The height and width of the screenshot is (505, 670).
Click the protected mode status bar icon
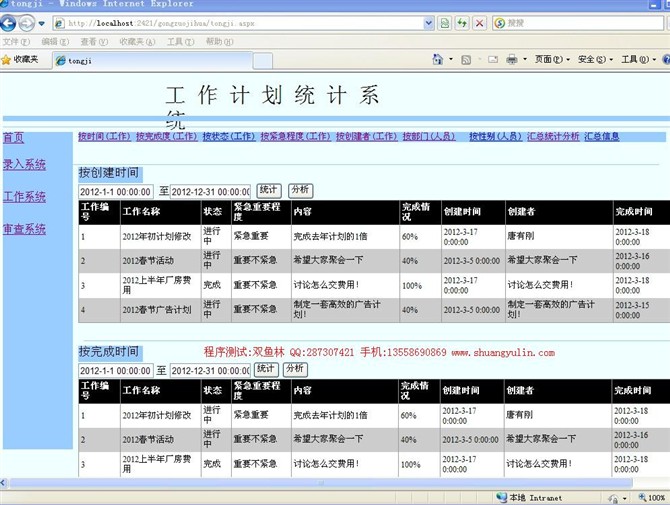click(x=614, y=498)
